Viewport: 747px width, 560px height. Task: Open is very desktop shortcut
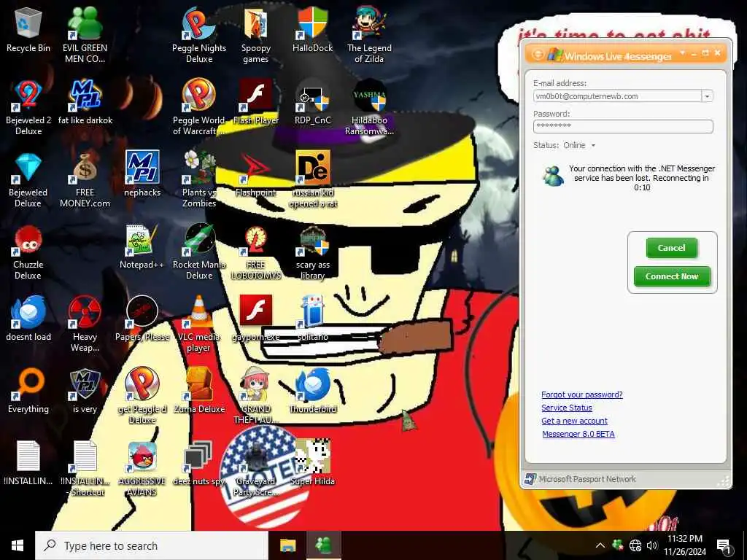[85, 391]
